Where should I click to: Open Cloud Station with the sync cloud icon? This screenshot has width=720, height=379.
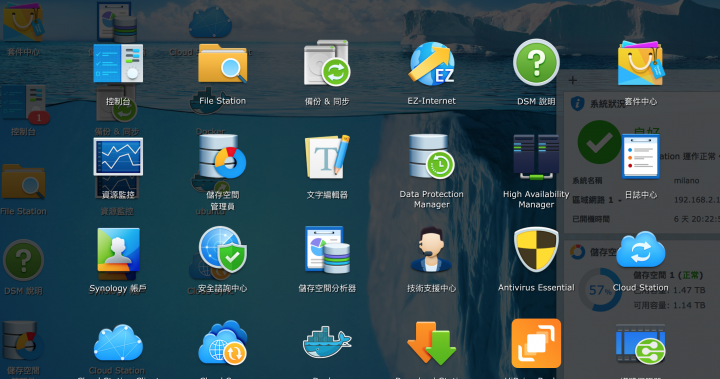point(641,250)
